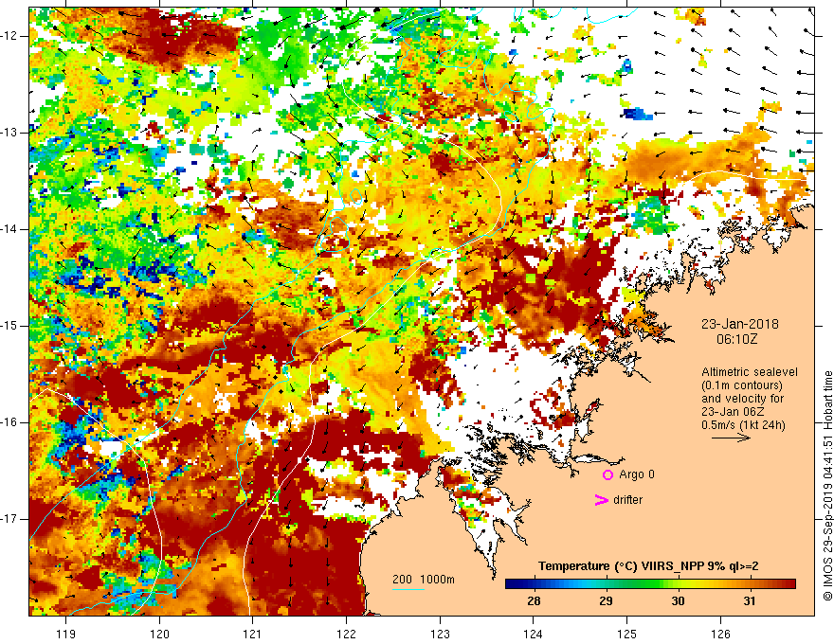Click the '06:10Z' time label

[736, 339]
